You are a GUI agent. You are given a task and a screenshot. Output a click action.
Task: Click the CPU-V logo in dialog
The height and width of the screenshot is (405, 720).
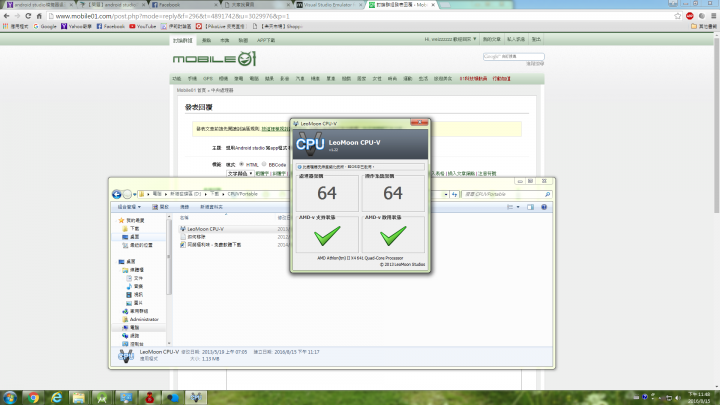pyautogui.click(x=310, y=144)
